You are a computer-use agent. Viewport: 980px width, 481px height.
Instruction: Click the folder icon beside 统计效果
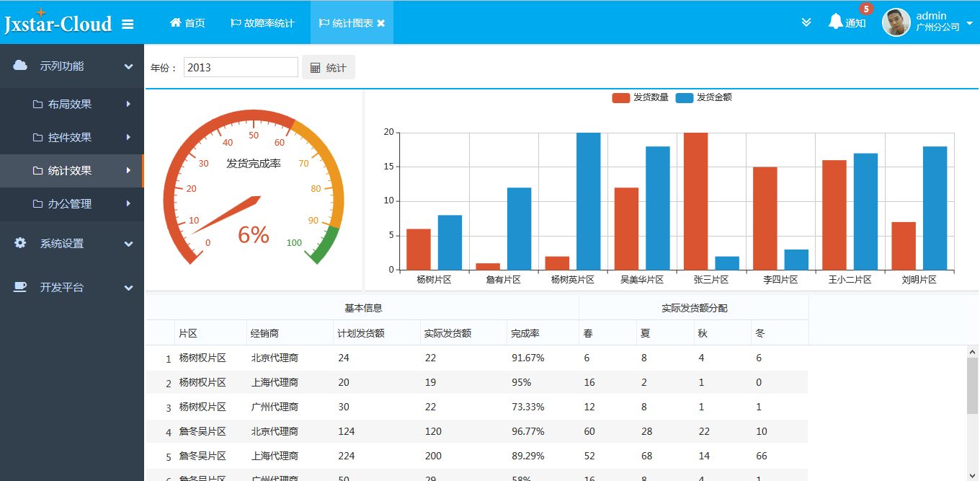[37, 171]
